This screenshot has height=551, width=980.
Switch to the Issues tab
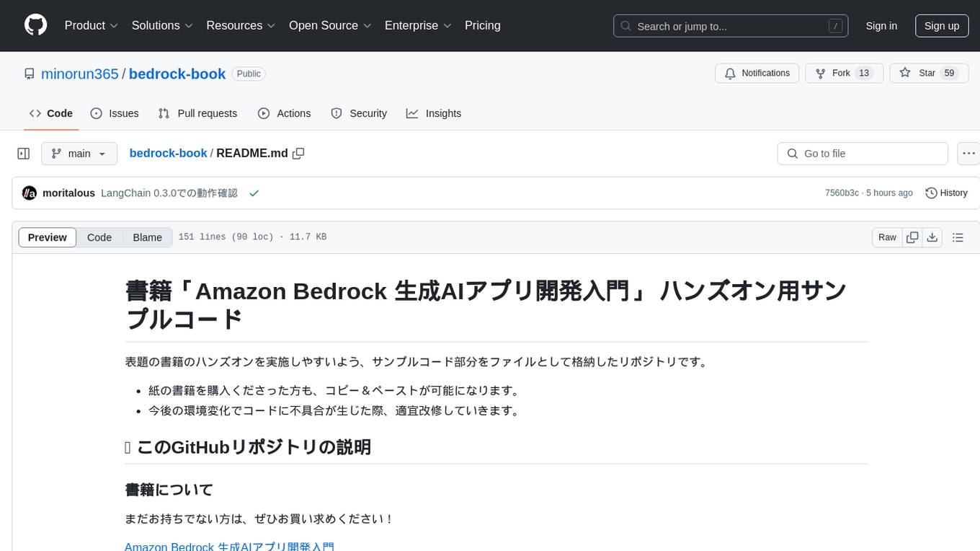(x=115, y=113)
